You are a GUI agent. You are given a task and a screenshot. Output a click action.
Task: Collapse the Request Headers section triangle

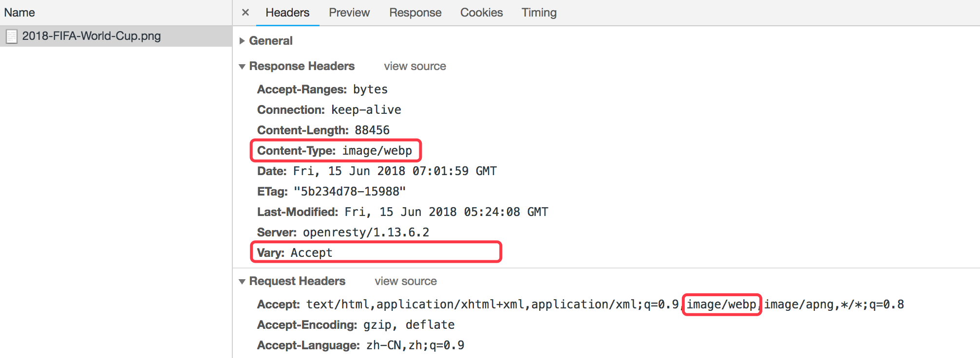point(242,282)
